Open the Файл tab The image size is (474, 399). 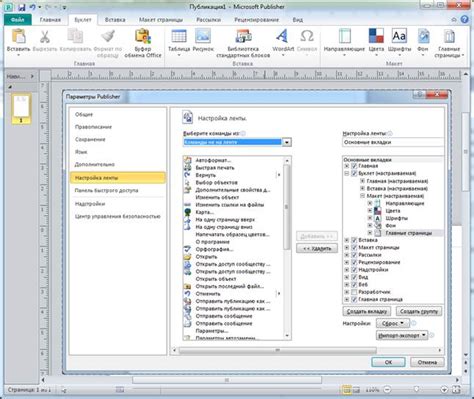[x=18, y=20]
